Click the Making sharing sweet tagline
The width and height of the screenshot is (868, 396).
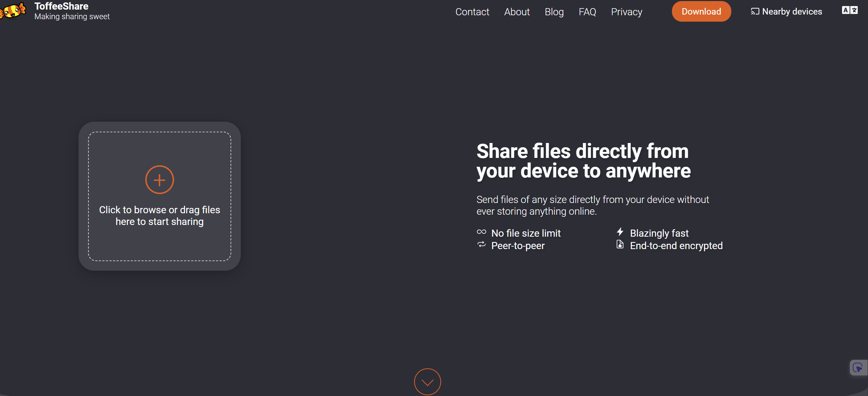pyautogui.click(x=72, y=17)
